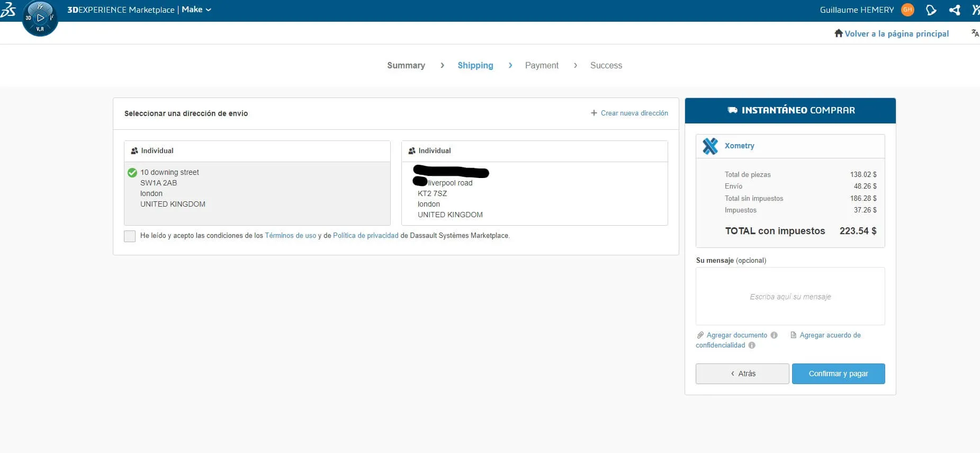Open the language translation icon
The height and width of the screenshot is (453, 980).
975,33
